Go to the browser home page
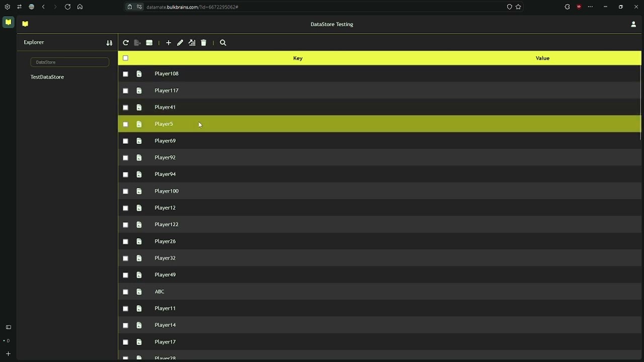The width and height of the screenshot is (644, 362). (79, 7)
